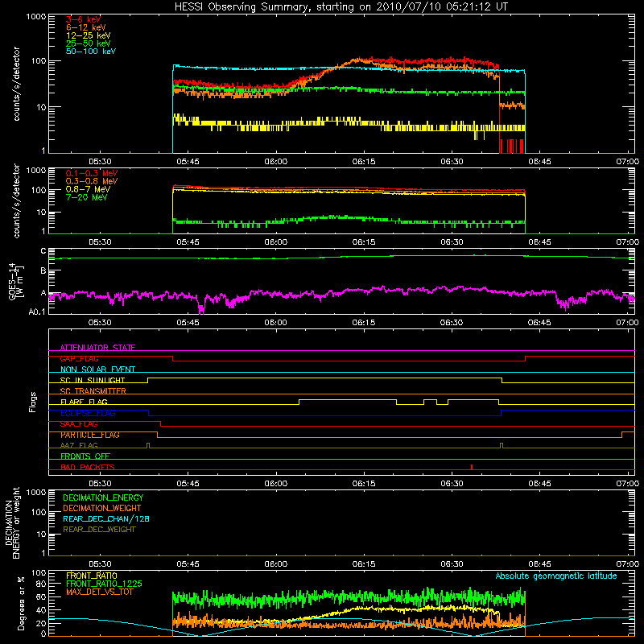Select the REAR_DEC_WEIGHT legend label
The image size is (644, 644).
pos(99,530)
